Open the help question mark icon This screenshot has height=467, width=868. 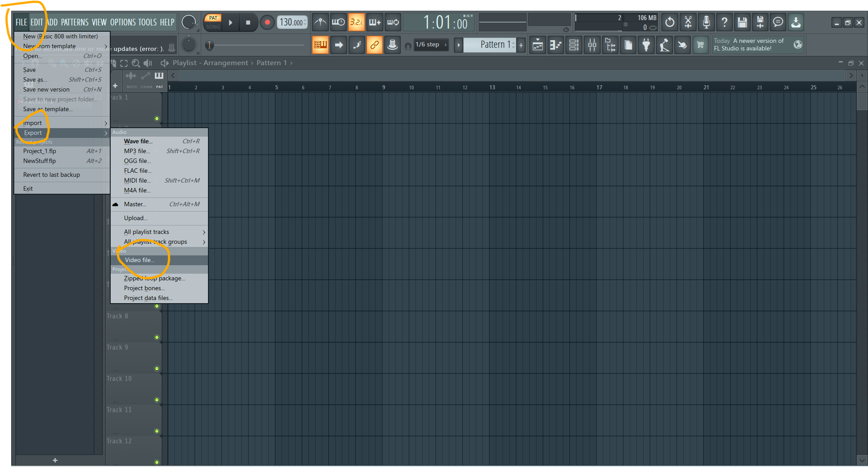[724, 22]
